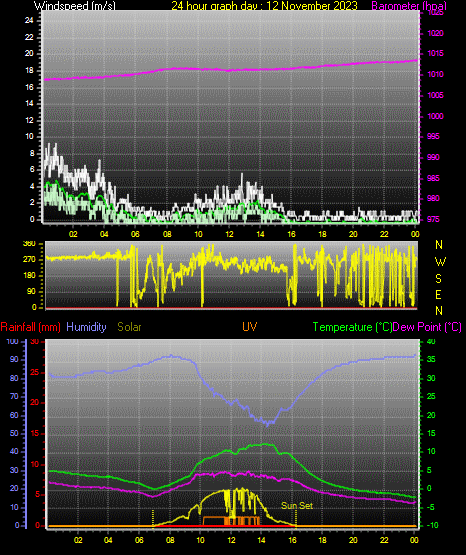Click the 360 wind direction axis label
This screenshot has width=466, height=555.
(29, 244)
